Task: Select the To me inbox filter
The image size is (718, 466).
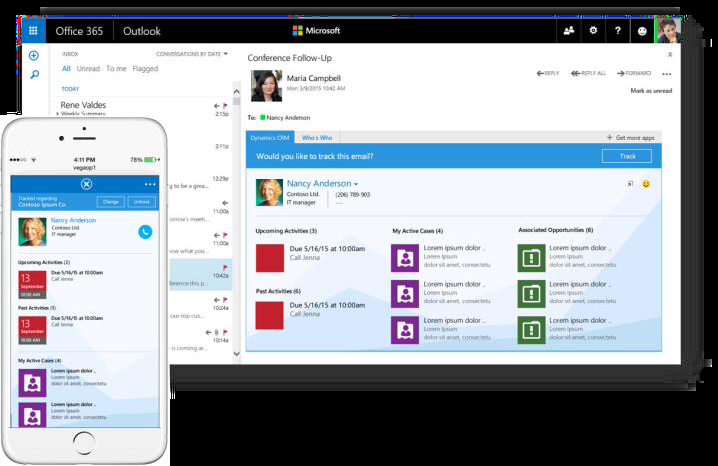Action: click(116, 69)
